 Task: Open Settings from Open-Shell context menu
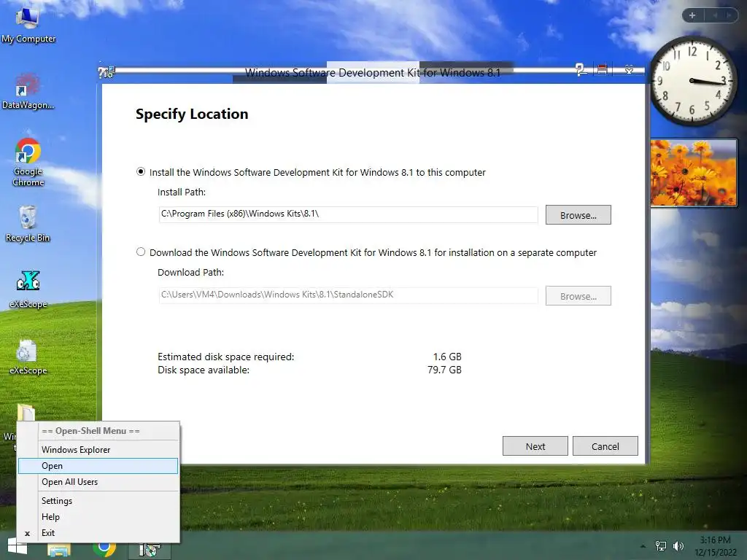(x=98, y=500)
